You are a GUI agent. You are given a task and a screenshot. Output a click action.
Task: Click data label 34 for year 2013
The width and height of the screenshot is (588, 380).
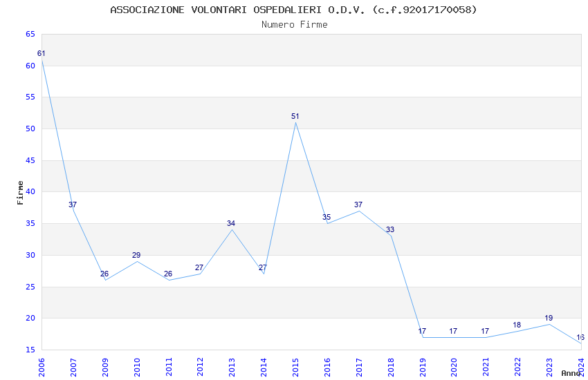click(x=231, y=223)
